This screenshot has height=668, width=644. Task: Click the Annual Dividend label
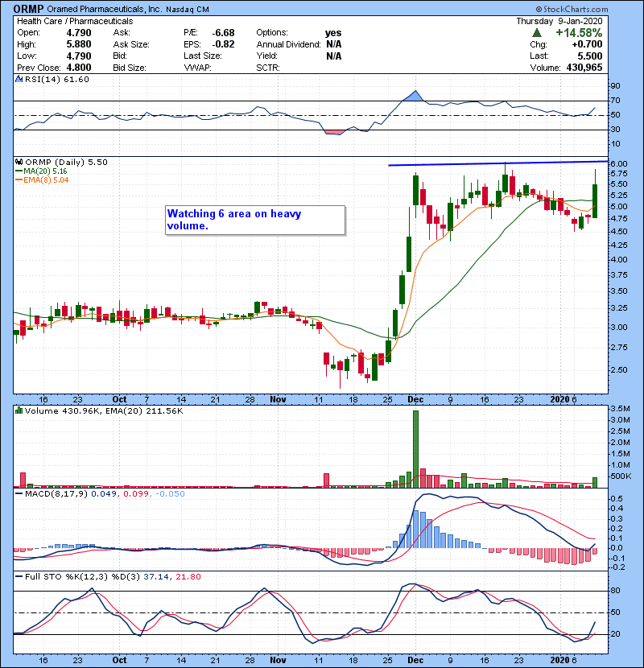(x=288, y=44)
